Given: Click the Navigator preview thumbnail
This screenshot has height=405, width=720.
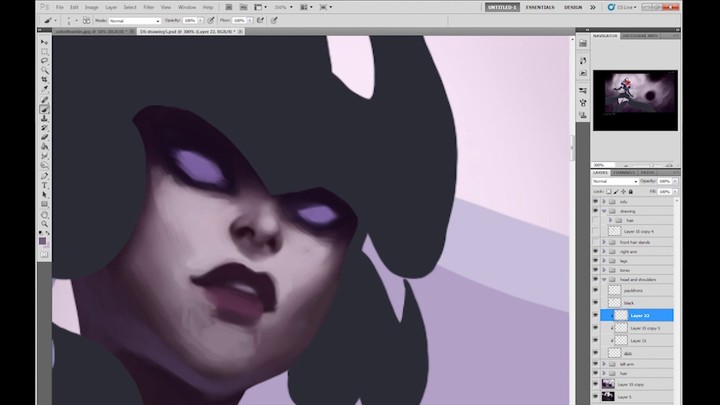Looking at the screenshot, I should pyautogui.click(x=635, y=101).
